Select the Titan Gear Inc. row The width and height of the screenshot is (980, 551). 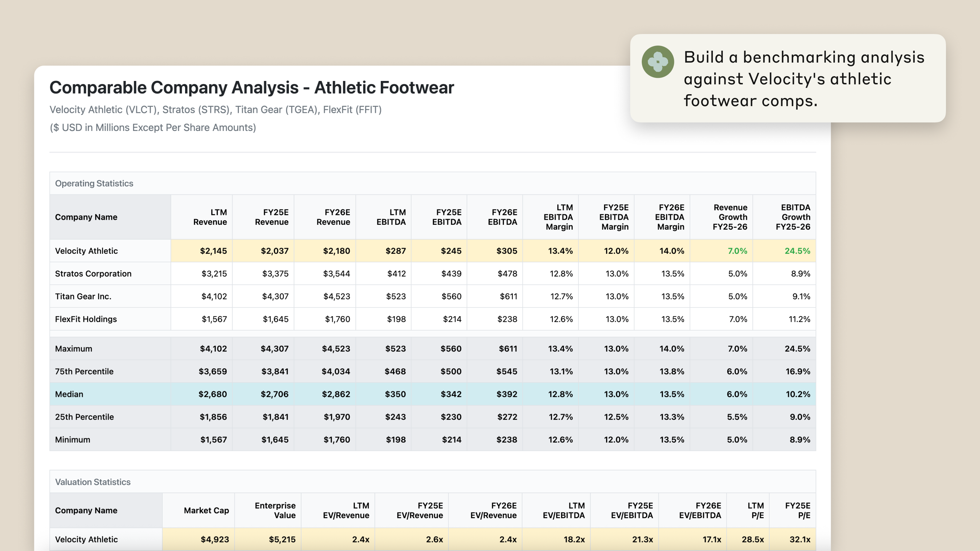[83, 296]
